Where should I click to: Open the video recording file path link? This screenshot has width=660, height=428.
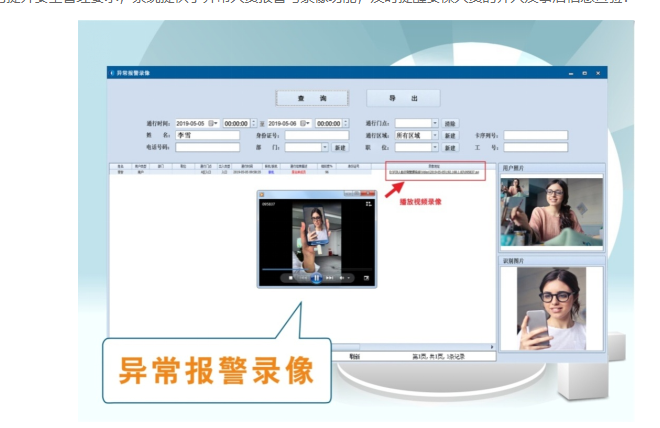(x=434, y=172)
